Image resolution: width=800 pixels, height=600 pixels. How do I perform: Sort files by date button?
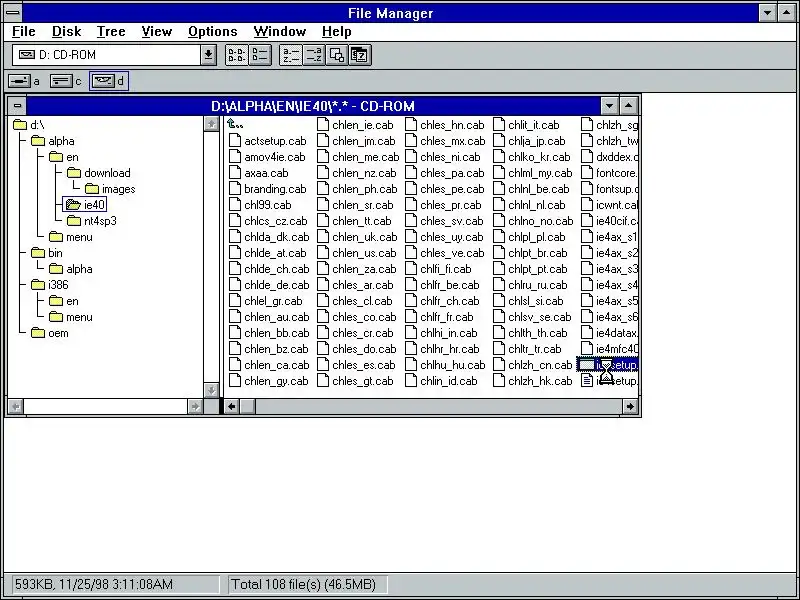(x=360, y=55)
